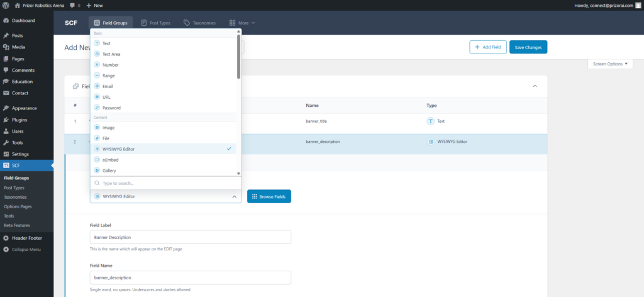This screenshot has height=297, width=644.
Task: Open the comments bubble icon in admin bar
Action: [72, 5]
